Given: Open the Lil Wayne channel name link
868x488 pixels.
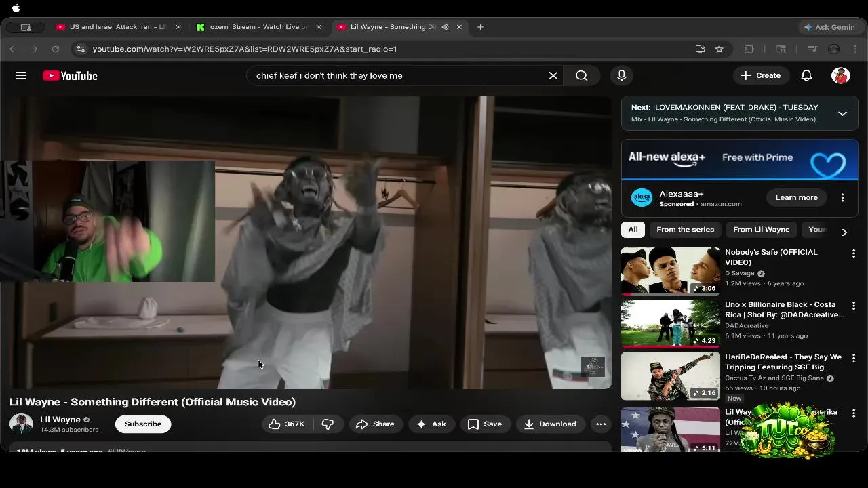Looking at the screenshot, I should [x=60, y=420].
